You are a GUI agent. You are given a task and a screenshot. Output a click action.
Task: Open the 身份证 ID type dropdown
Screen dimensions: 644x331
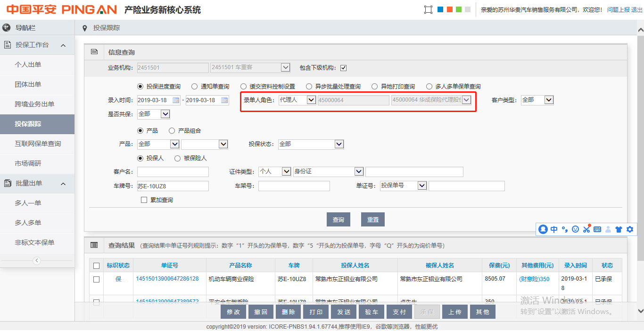tap(328, 171)
